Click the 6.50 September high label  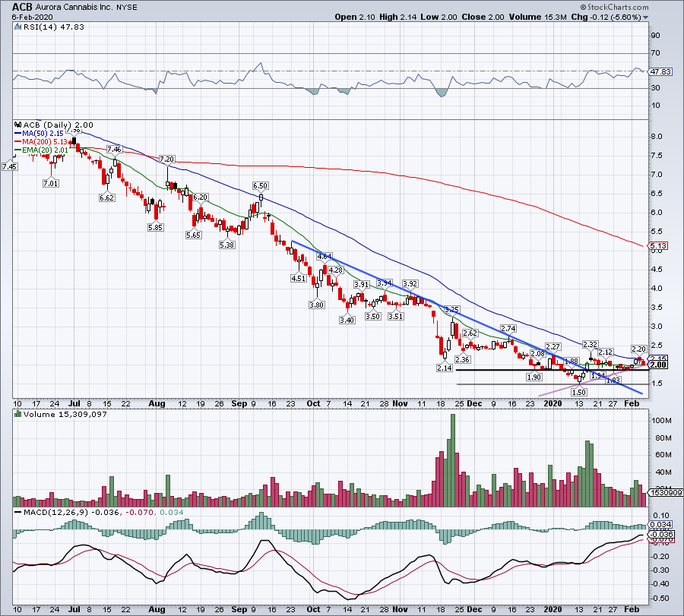click(x=261, y=186)
